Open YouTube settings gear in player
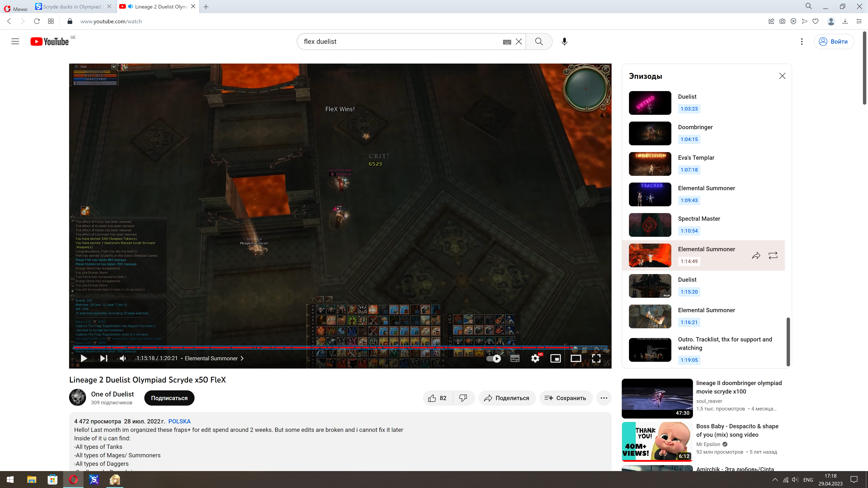The image size is (868, 488). [535, 358]
